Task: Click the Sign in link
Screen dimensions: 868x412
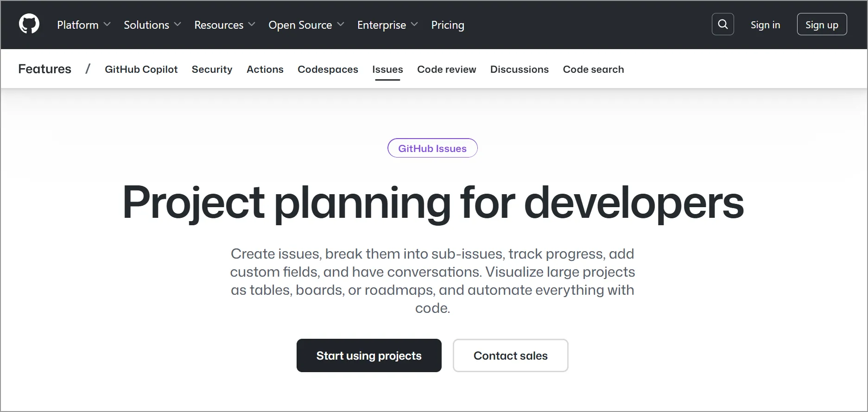Action: tap(765, 25)
